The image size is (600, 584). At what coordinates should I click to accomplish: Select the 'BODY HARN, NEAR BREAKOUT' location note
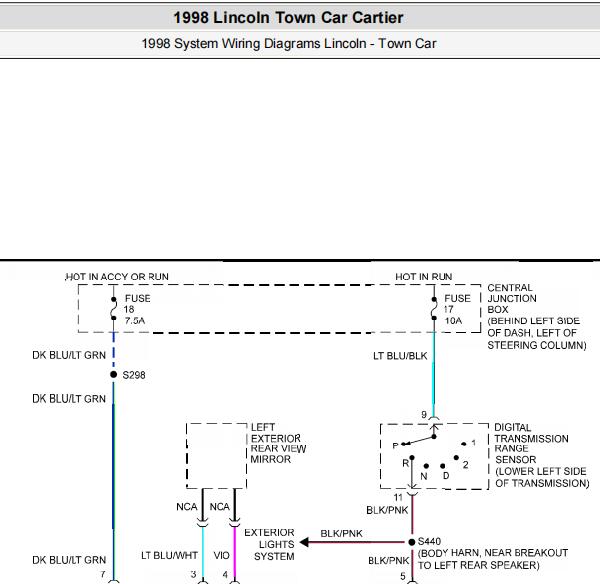pos(493,559)
